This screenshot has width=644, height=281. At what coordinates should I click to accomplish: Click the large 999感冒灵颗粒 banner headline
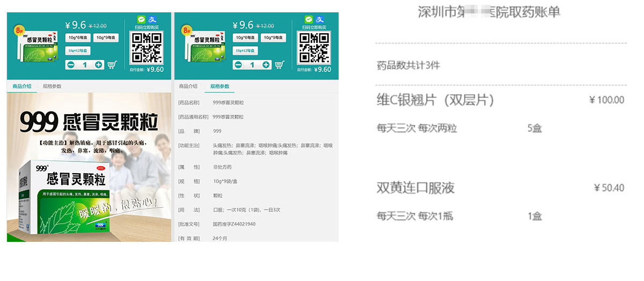[89, 122]
